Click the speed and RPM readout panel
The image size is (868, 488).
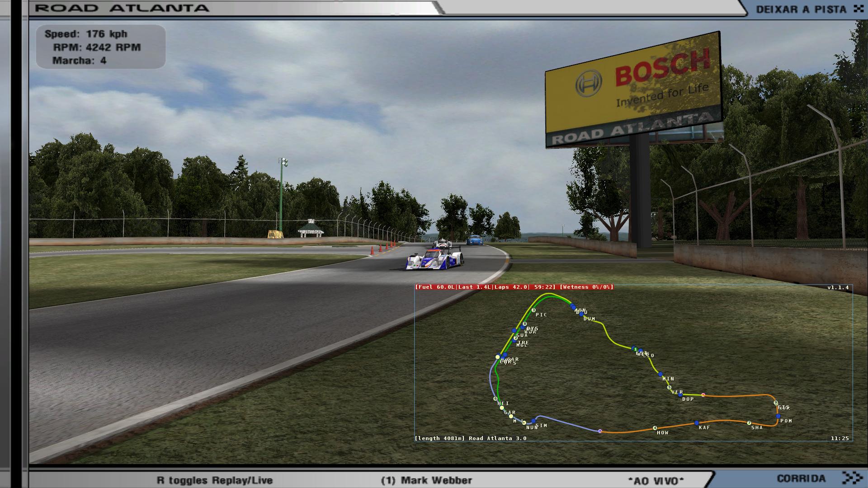100,47
